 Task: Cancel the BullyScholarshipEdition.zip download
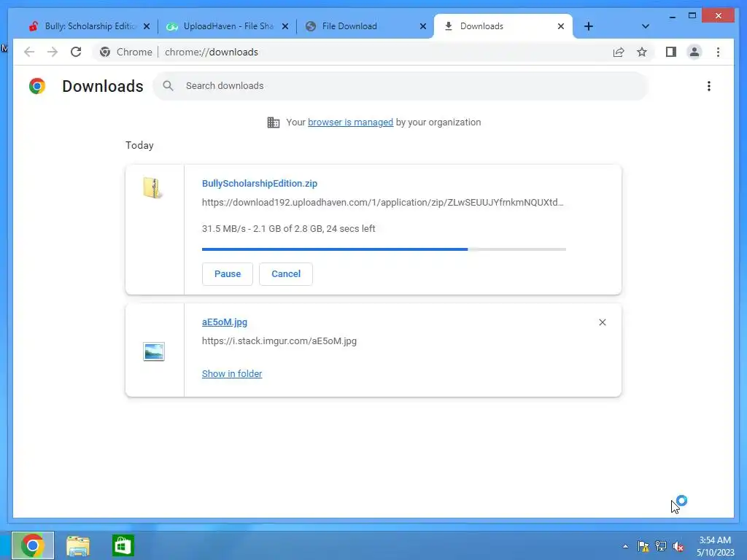click(x=286, y=274)
